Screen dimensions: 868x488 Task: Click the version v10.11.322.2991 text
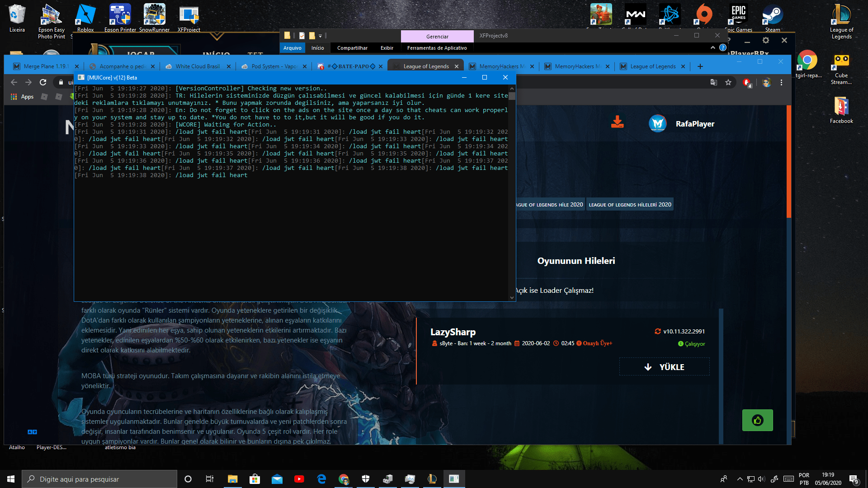click(684, 331)
